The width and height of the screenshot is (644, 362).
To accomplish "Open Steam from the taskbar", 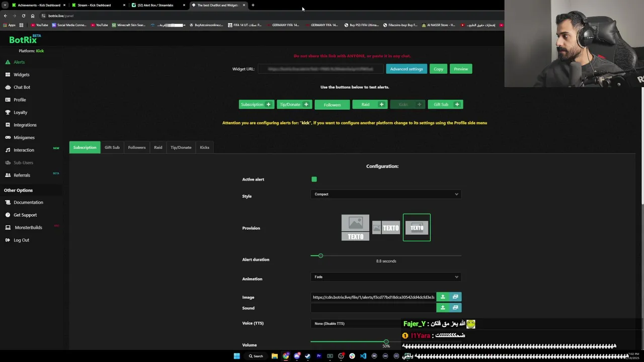I will point(308,356).
